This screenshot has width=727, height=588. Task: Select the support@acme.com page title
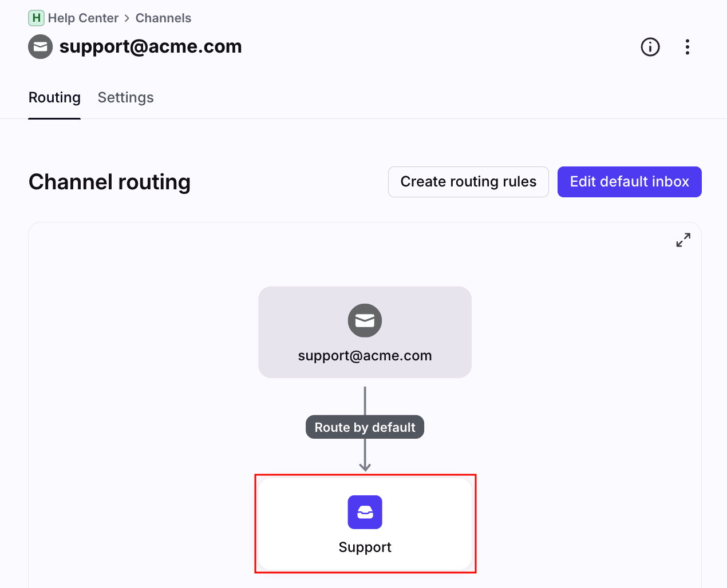point(151,46)
